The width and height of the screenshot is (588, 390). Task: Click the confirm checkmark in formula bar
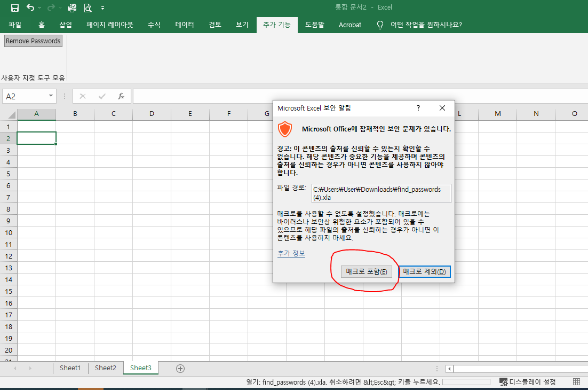101,97
